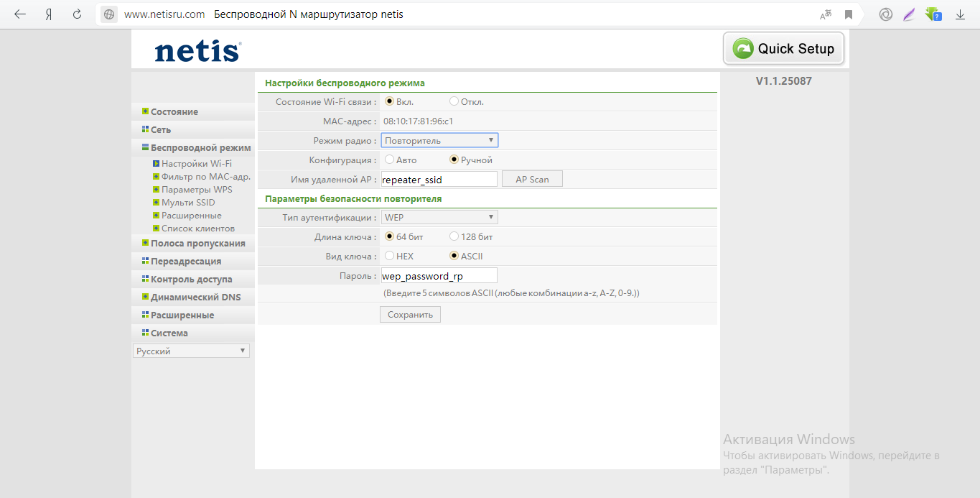Image resolution: width=980 pixels, height=498 pixels.
Task: Click the Сохранить button
Action: tap(410, 314)
